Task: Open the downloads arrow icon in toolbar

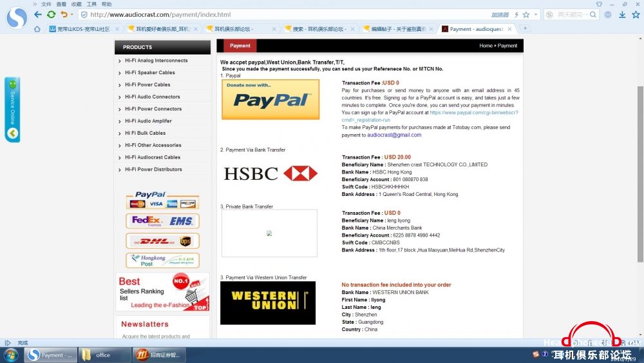Action: 622,15
